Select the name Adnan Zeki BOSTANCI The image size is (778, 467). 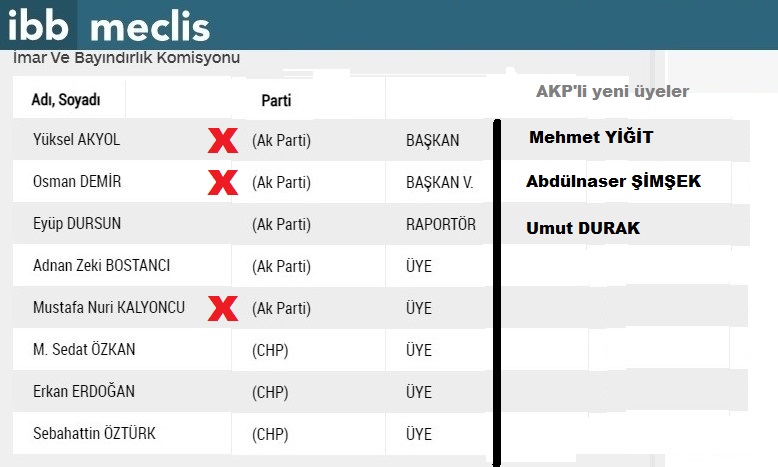[x=101, y=266]
